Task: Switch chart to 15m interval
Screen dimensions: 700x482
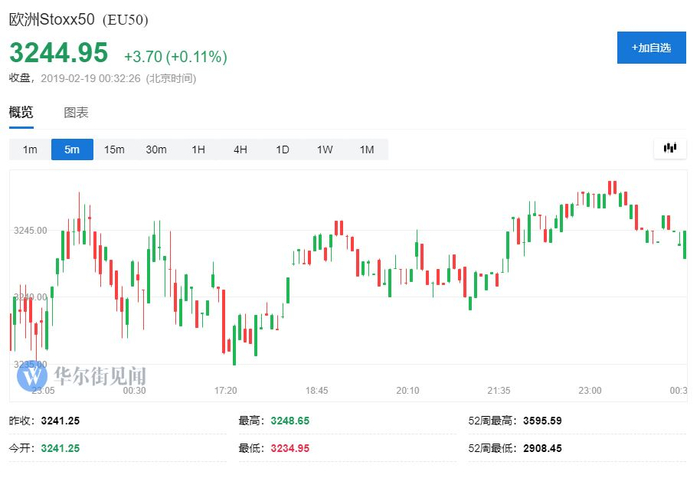Action: coord(114,150)
